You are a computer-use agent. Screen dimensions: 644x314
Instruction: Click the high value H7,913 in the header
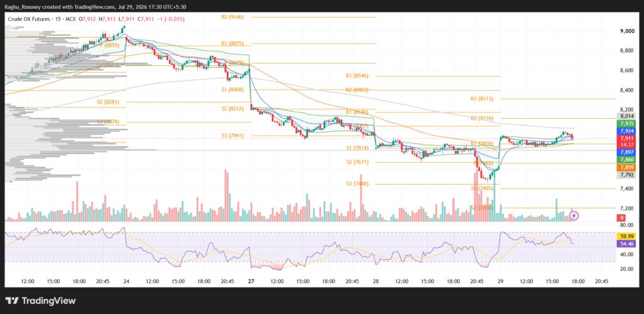coord(108,19)
